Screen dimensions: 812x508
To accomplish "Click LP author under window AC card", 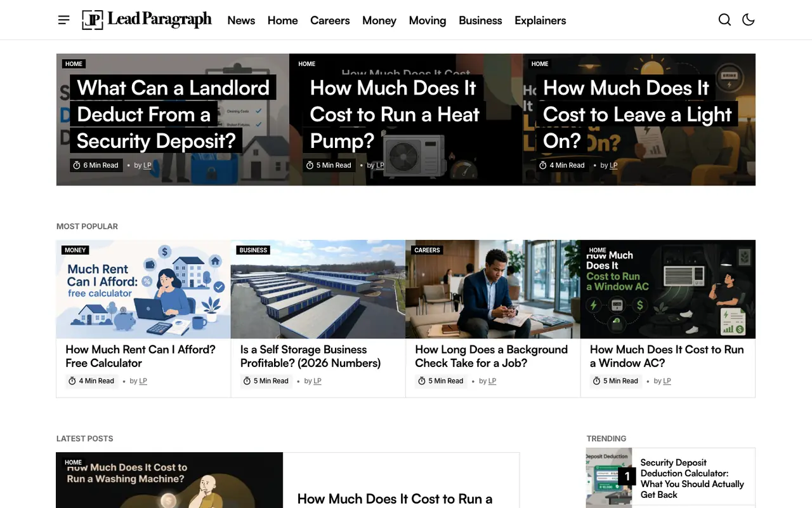I will tap(667, 381).
